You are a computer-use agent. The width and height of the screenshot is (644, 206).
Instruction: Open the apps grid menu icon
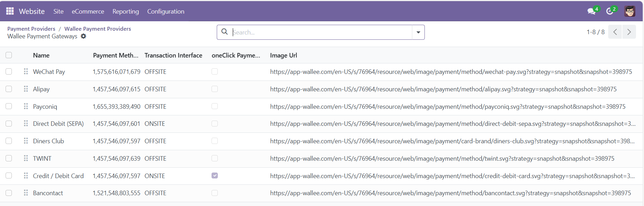click(10, 11)
